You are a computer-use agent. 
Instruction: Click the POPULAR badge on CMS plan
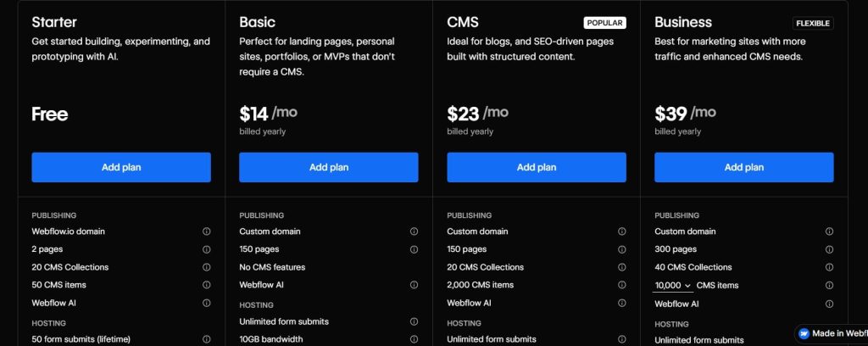pos(604,23)
